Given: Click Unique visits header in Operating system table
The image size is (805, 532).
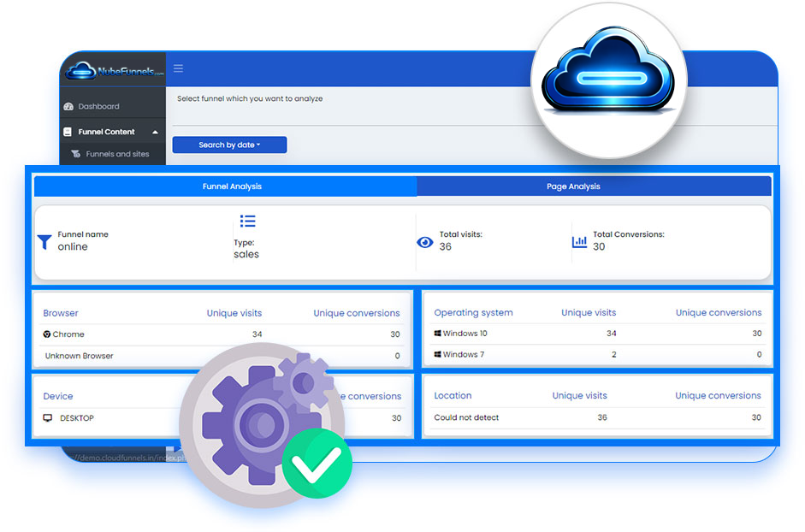Looking at the screenshot, I should 589,312.
